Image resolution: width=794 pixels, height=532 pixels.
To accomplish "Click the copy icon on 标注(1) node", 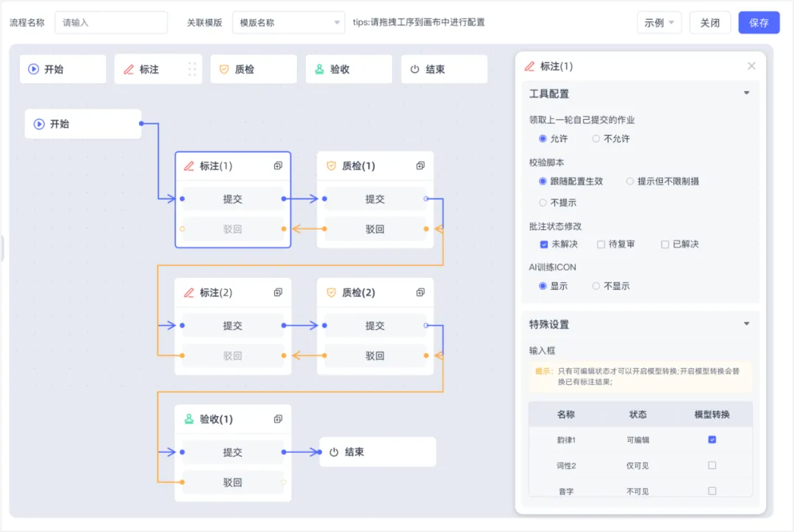I will pyautogui.click(x=278, y=166).
